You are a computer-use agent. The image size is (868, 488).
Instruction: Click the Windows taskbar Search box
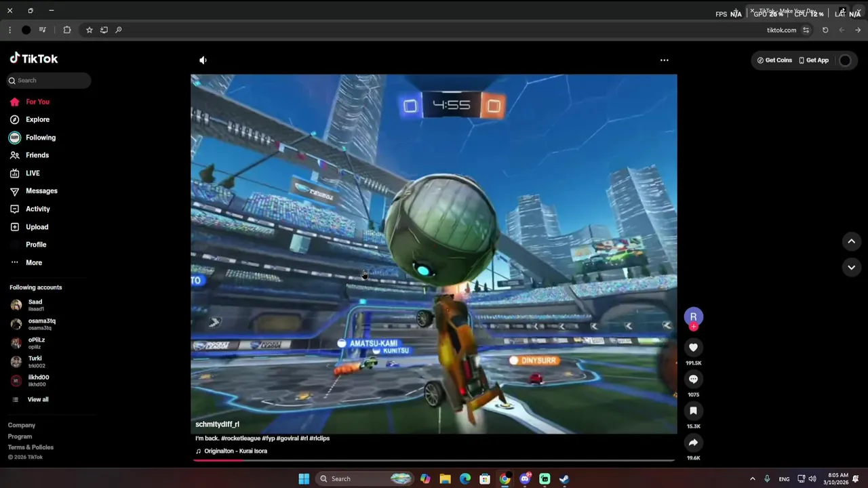[x=366, y=479]
